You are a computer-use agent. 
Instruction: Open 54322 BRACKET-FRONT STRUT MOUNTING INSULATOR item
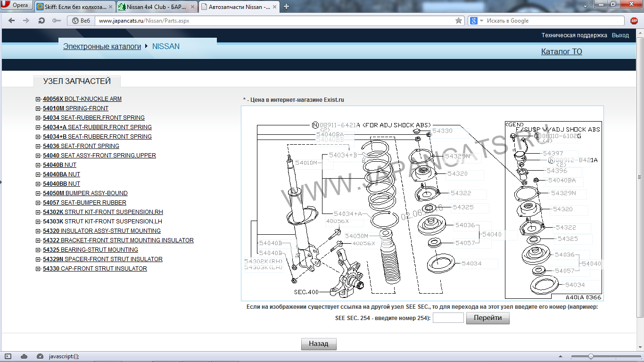click(118, 240)
